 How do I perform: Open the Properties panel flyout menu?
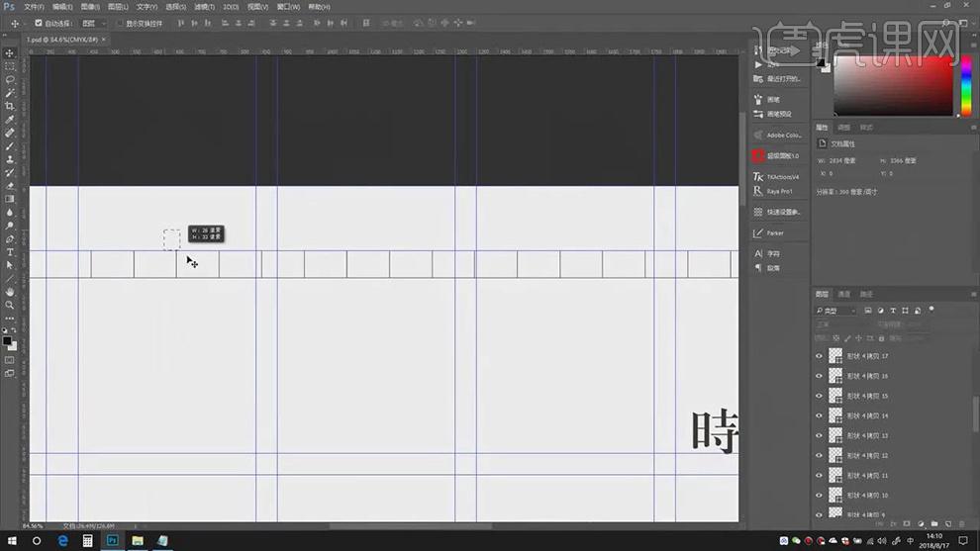click(x=973, y=128)
